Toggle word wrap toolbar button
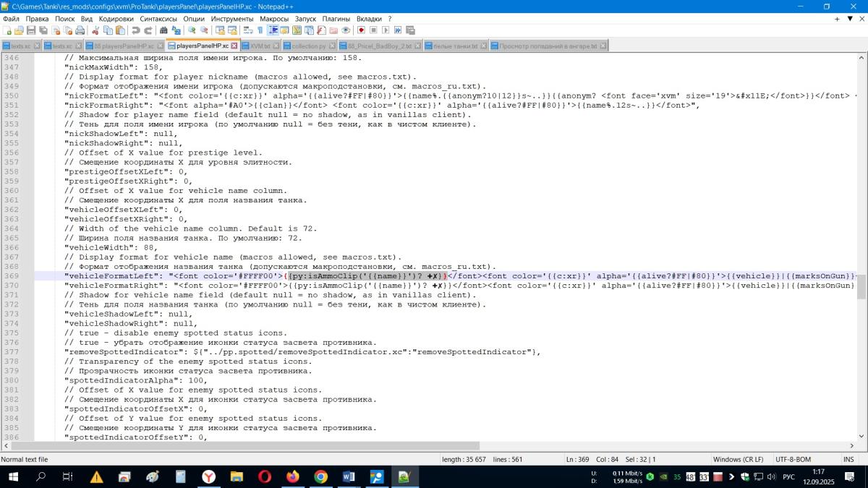This screenshot has width=868, height=488. point(248,30)
